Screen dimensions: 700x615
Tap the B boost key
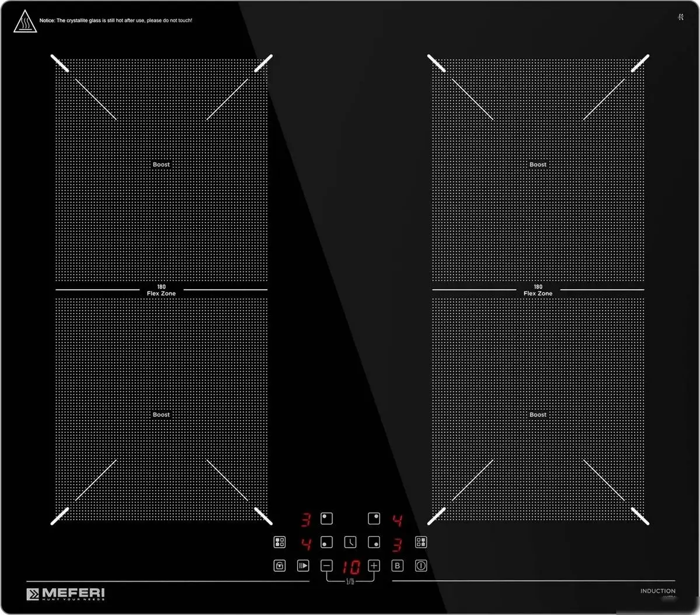click(x=398, y=566)
